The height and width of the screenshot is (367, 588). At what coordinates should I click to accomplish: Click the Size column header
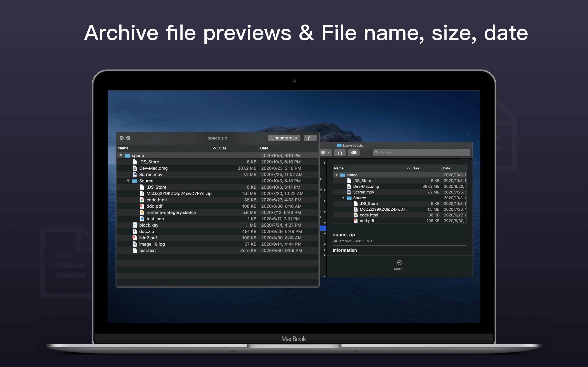223,148
